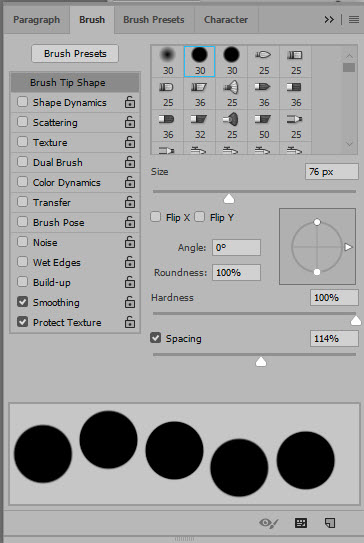The image size is (364, 543).
Task: Click the Hardness percentage field
Action: pos(334,297)
